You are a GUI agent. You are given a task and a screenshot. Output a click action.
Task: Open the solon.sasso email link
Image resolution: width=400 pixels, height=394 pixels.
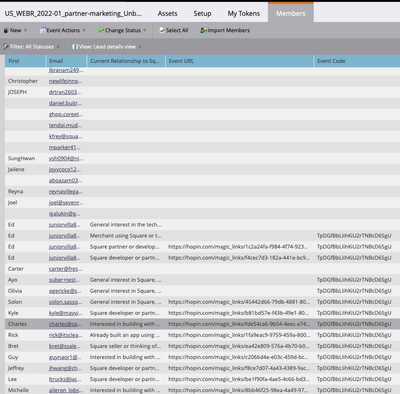(x=65, y=302)
